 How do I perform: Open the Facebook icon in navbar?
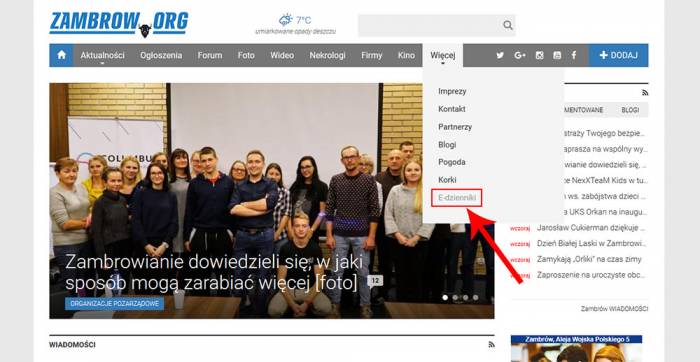point(574,55)
